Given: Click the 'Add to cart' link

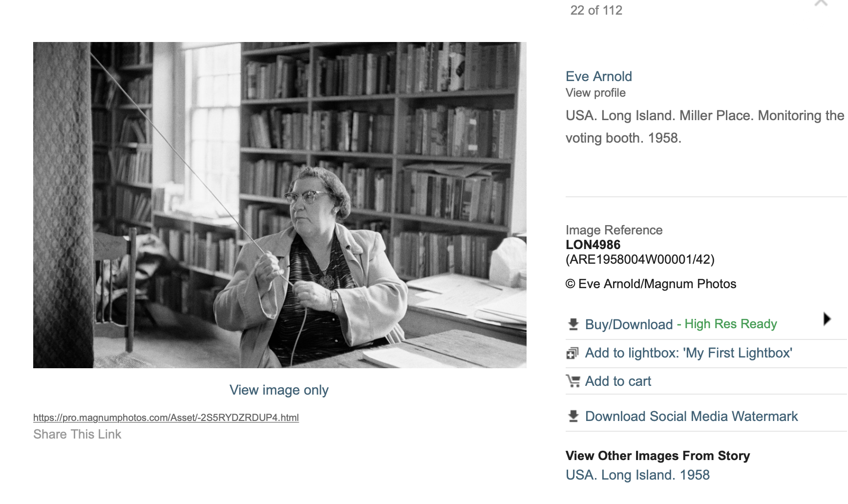Looking at the screenshot, I should point(618,381).
